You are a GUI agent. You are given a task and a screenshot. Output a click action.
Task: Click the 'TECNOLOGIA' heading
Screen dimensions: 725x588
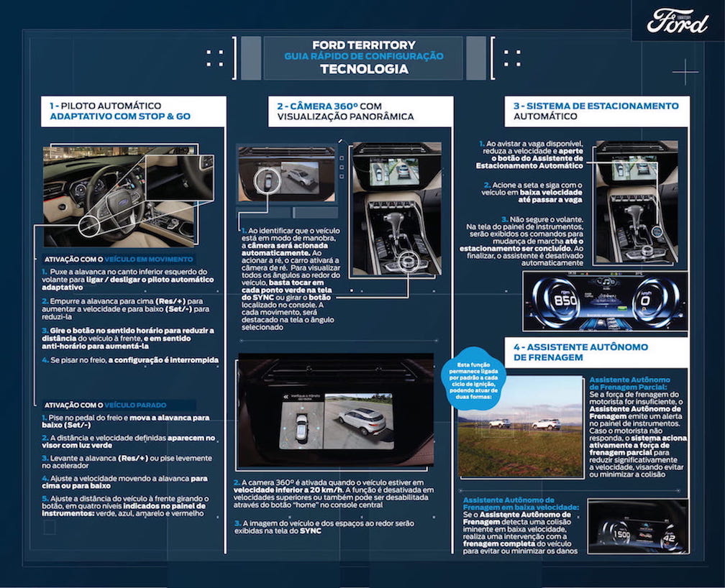coord(364,69)
